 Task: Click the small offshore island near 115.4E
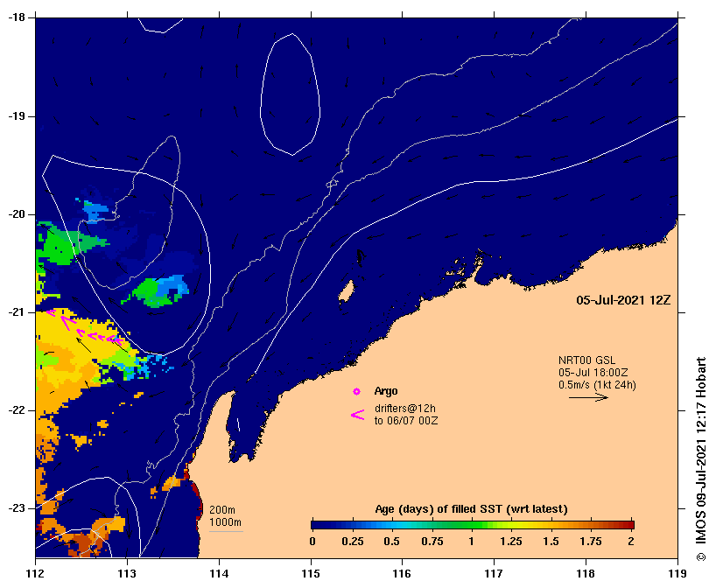click(x=347, y=291)
